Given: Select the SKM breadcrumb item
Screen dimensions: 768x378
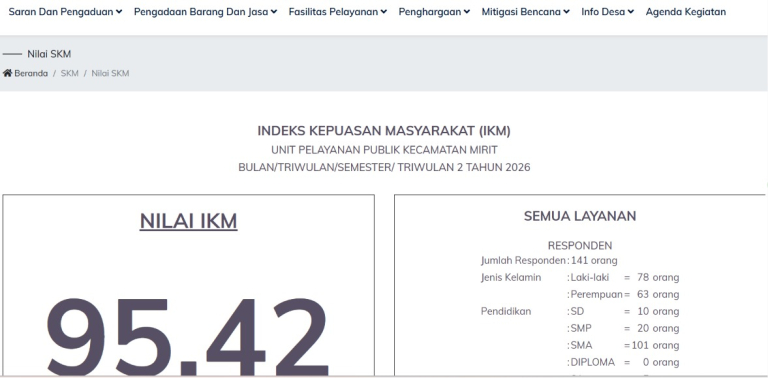Looking at the screenshot, I should click(x=70, y=73).
